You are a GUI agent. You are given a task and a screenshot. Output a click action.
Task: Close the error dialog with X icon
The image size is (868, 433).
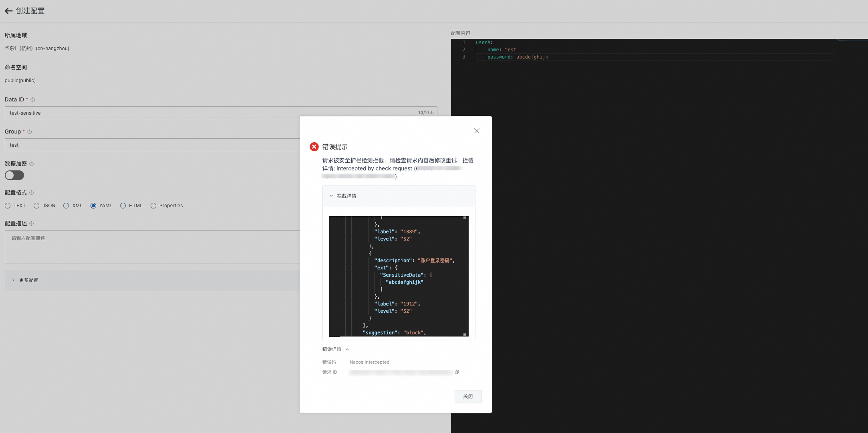click(x=477, y=131)
